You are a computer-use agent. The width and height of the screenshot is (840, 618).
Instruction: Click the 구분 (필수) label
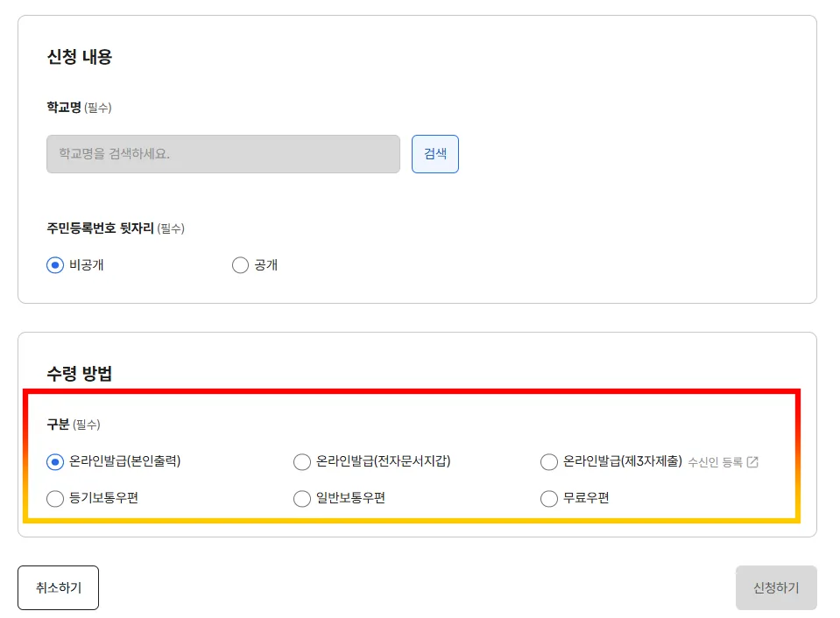point(74,425)
